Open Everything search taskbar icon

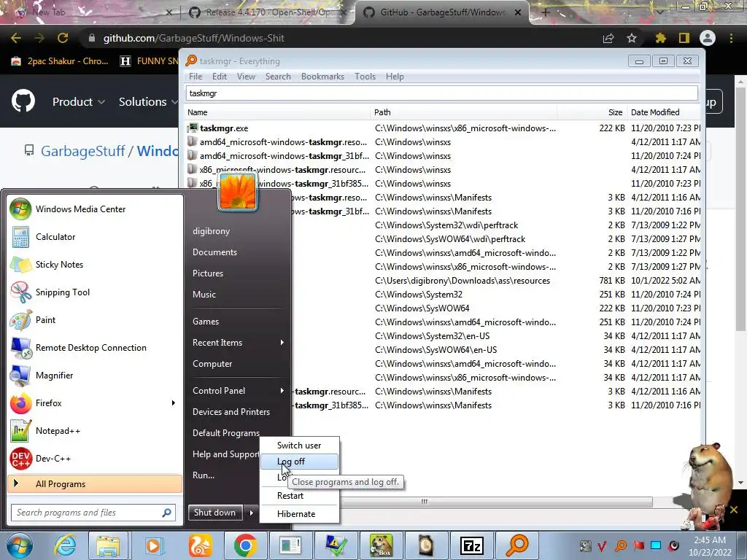tap(517, 545)
